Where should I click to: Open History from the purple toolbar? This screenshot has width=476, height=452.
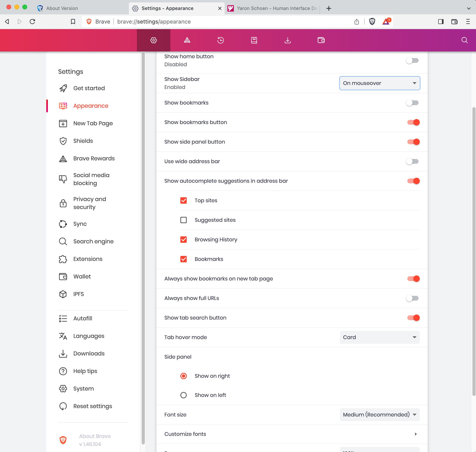220,40
